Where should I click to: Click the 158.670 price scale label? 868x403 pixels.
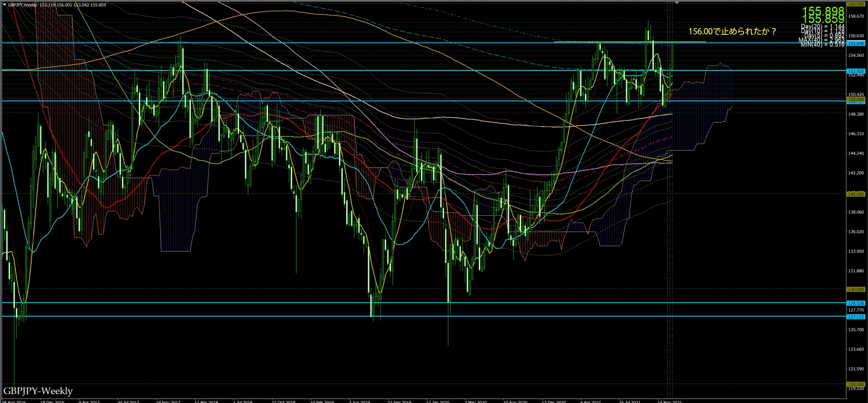(856, 16)
